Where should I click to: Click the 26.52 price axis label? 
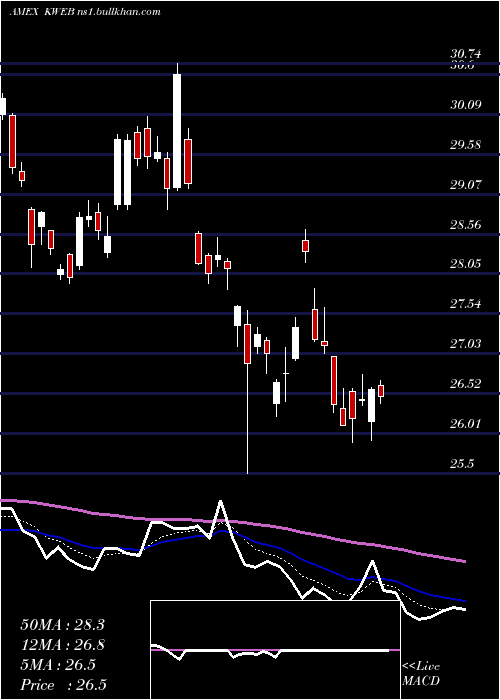click(466, 383)
